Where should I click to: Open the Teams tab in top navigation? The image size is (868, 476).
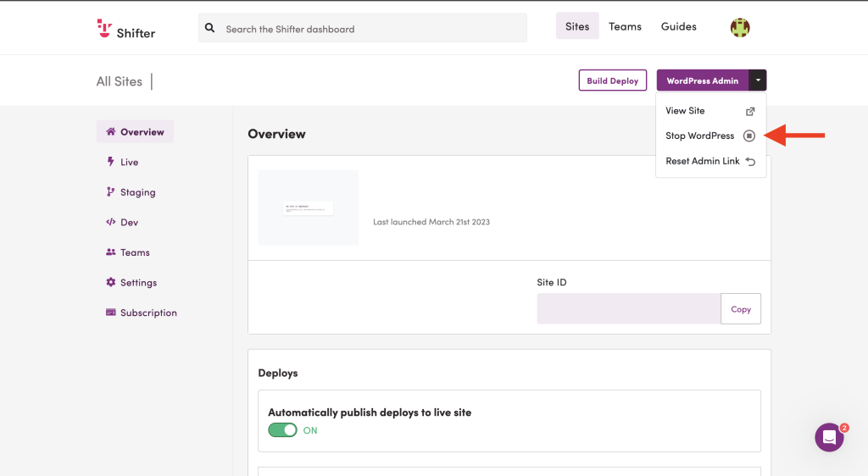[x=625, y=26]
